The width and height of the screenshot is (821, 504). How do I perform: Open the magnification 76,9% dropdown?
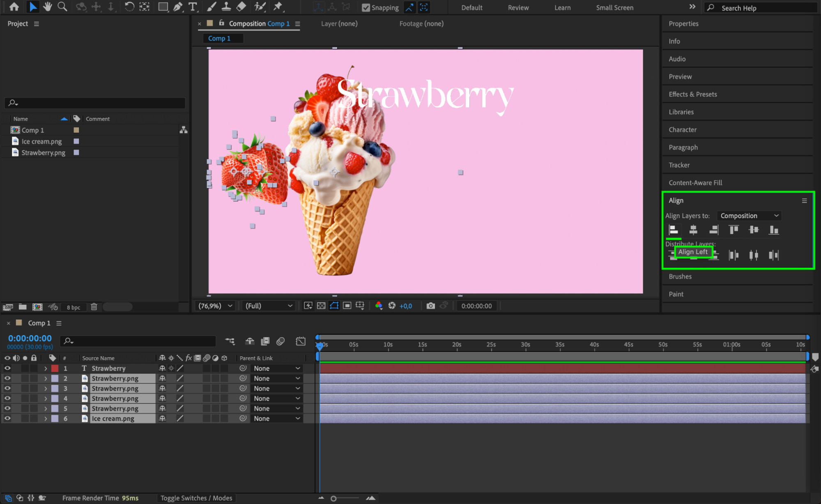click(x=215, y=306)
